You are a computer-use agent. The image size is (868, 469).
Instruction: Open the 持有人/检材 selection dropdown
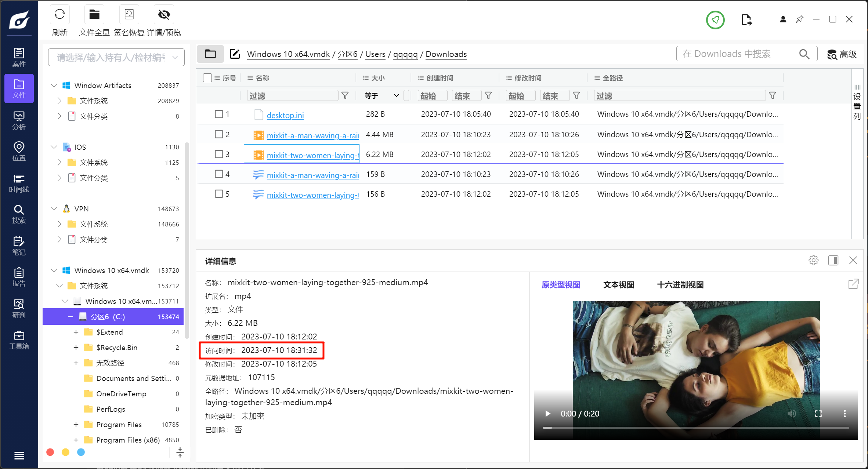pyautogui.click(x=116, y=57)
